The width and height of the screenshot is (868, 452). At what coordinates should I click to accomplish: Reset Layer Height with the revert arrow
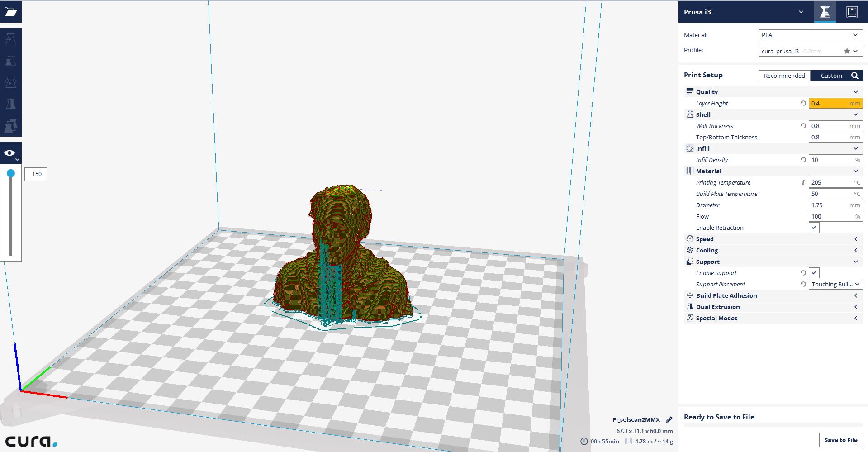click(803, 103)
